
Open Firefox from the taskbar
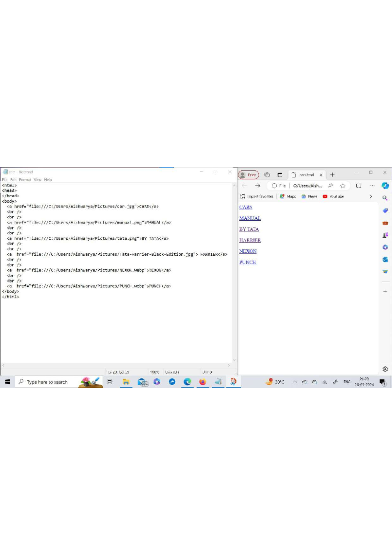tap(203, 381)
